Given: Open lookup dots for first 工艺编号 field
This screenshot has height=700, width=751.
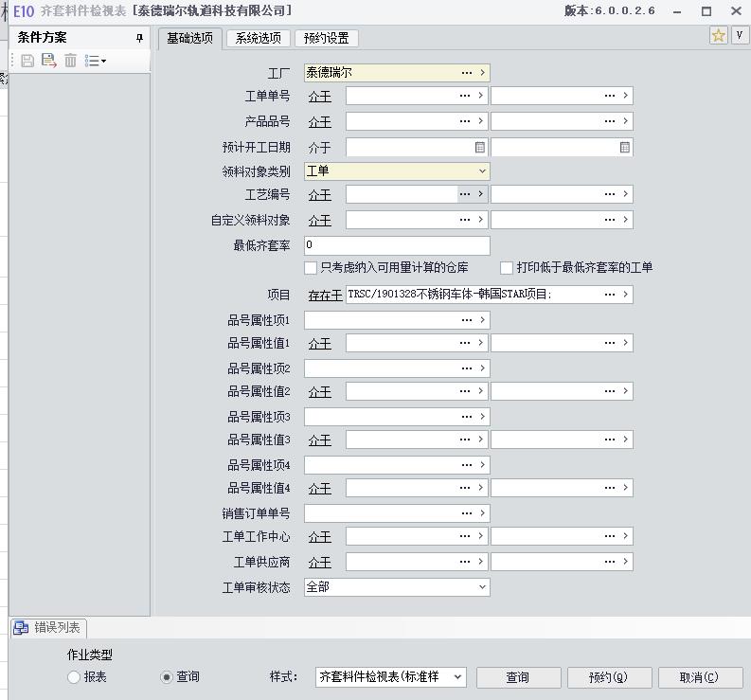Looking at the screenshot, I should point(465,194).
